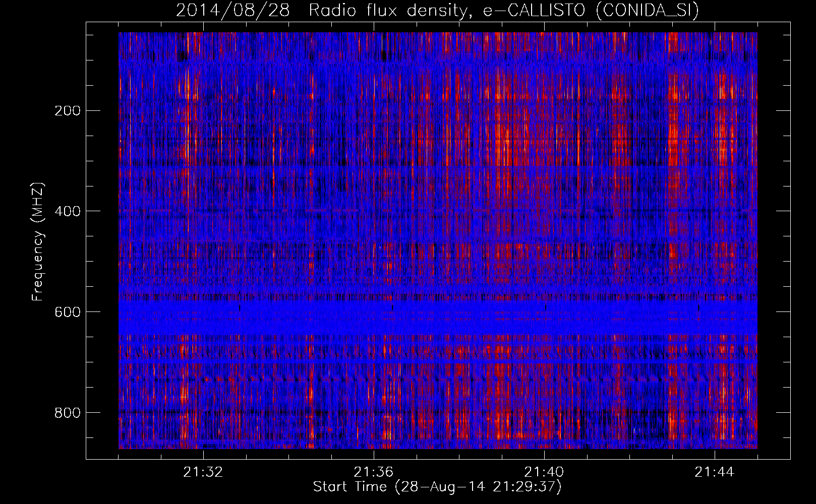Click the 400 frequency tick label

point(68,211)
